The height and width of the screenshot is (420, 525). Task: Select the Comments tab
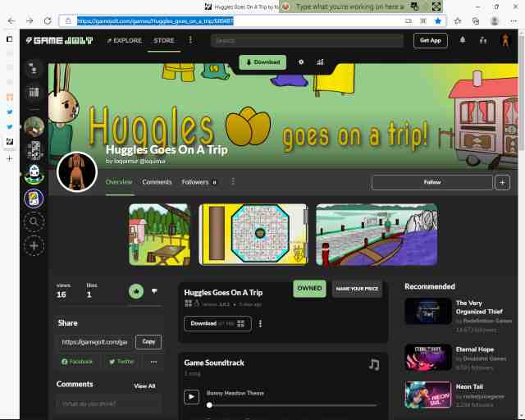point(157,182)
